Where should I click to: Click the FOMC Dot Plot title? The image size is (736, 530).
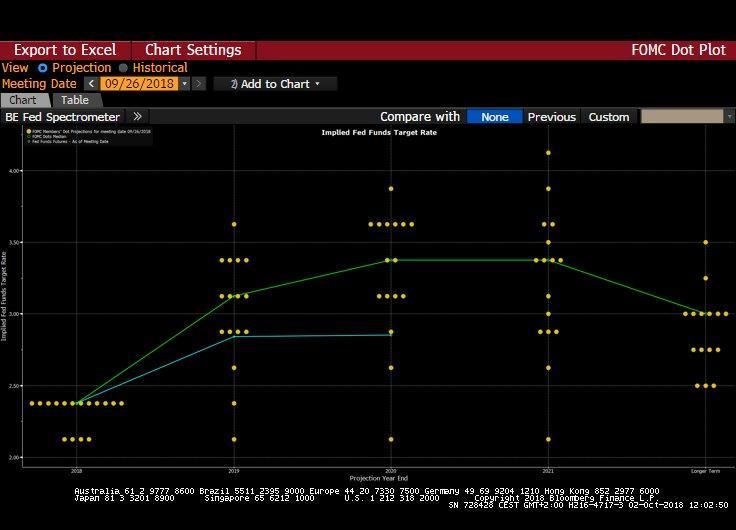click(x=678, y=50)
